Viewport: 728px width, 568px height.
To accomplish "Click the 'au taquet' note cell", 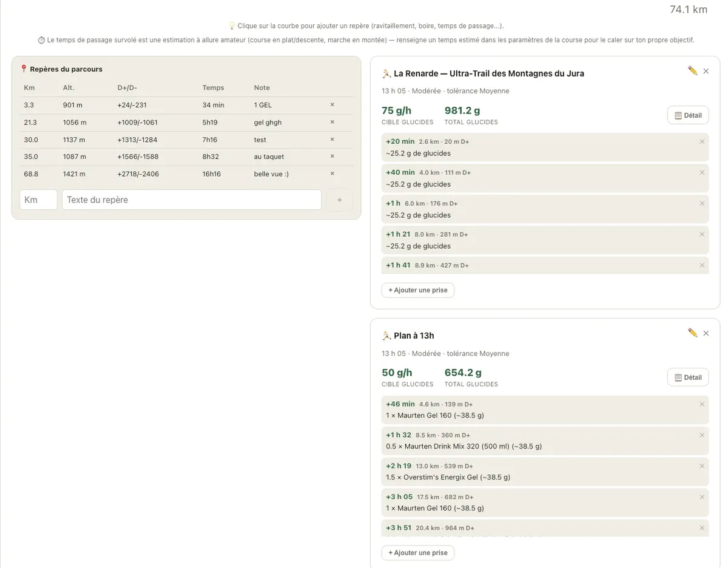I will point(269,157).
